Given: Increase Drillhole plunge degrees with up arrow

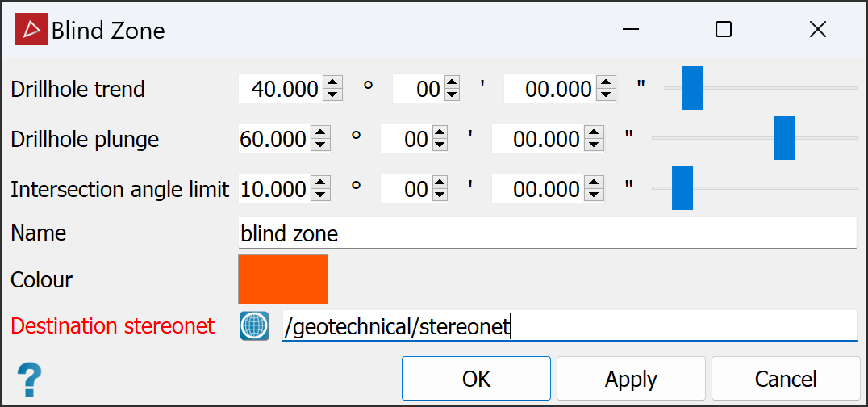Looking at the screenshot, I should coord(321,133).
